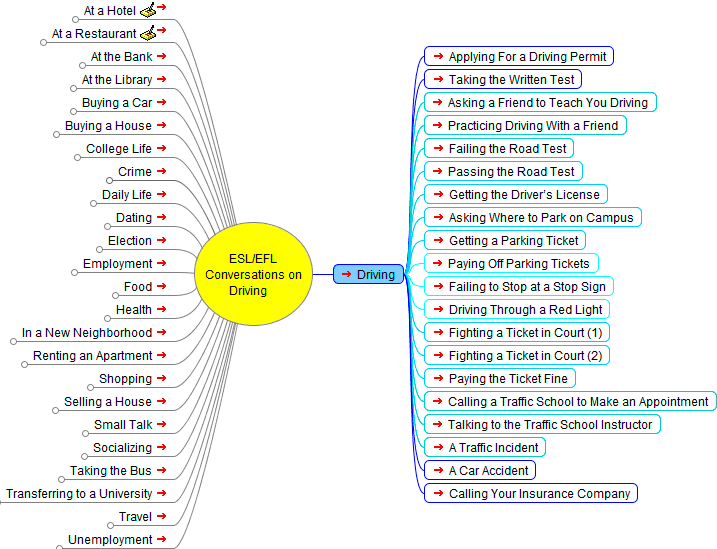Expand the Transferring to a University branch circle

3,502
